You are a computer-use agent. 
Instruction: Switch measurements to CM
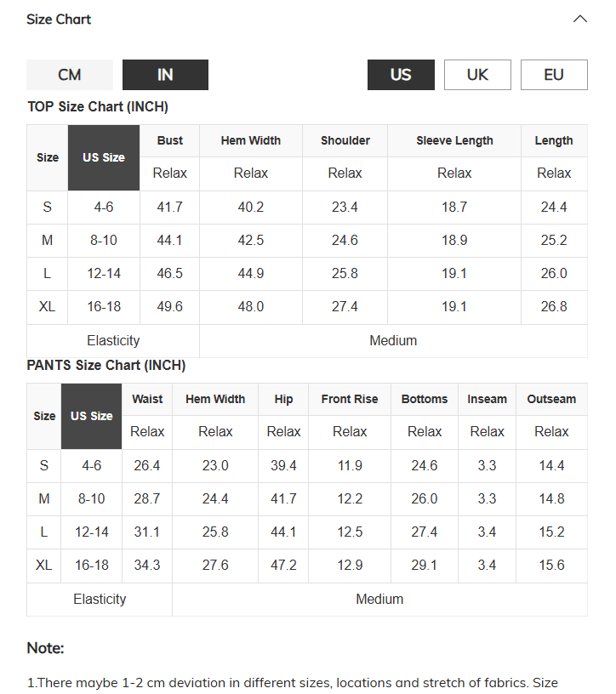(70, 75)
